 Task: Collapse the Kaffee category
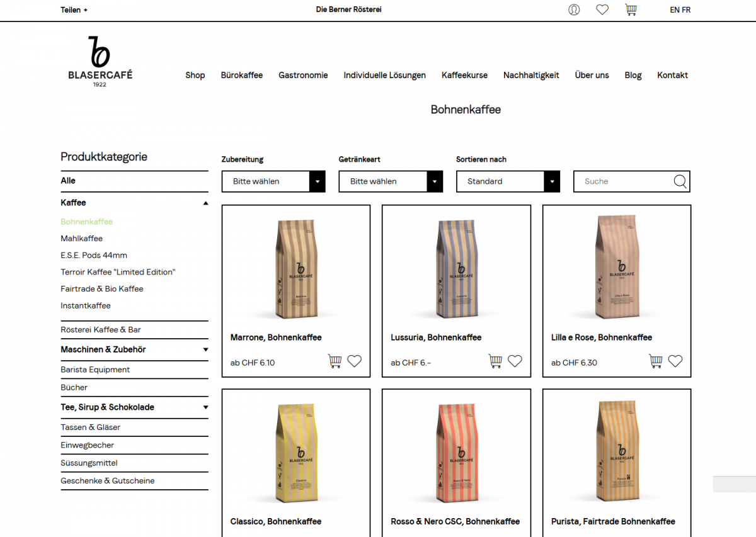pyautogui.click(x=205, y=203)
